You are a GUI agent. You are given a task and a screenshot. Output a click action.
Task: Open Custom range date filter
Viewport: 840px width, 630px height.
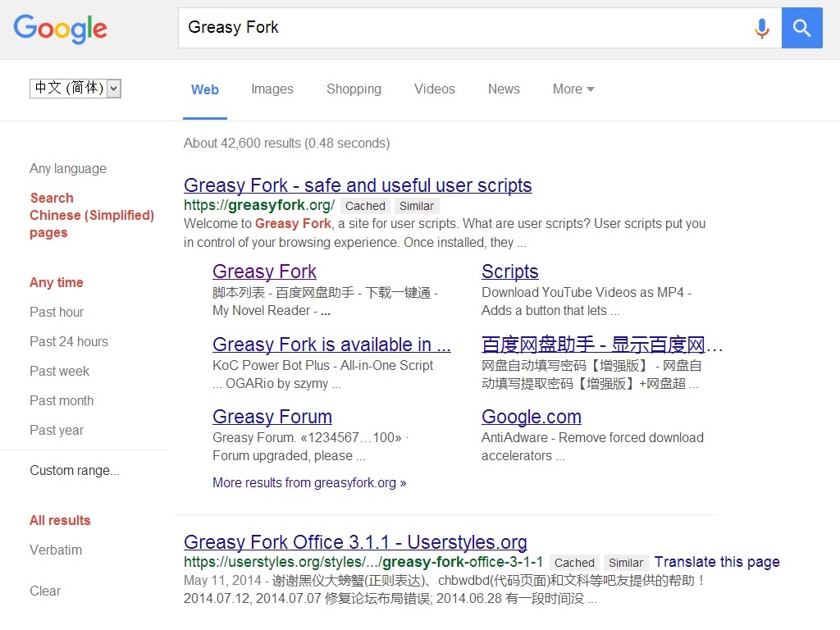75,471
